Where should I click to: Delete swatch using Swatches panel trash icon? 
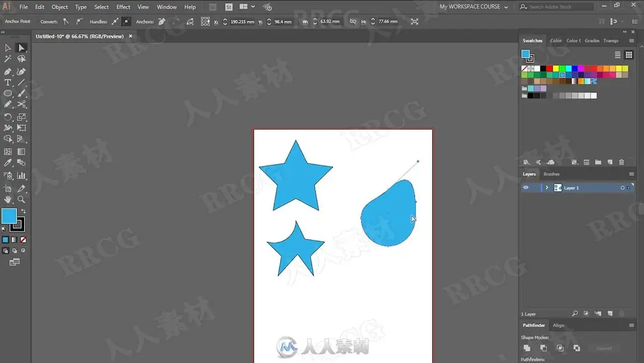click(621, 162)
